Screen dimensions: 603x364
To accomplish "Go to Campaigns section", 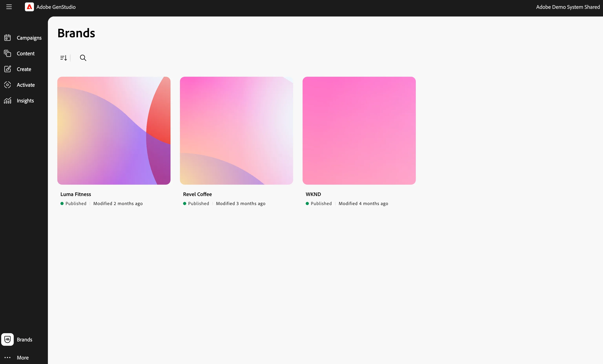I will (29, 38).
